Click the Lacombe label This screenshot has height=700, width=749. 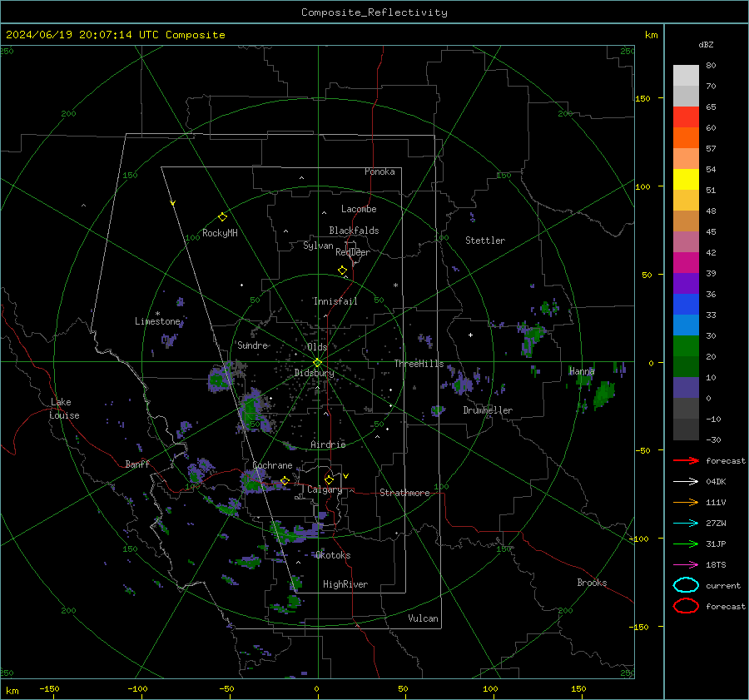(359, 209)
